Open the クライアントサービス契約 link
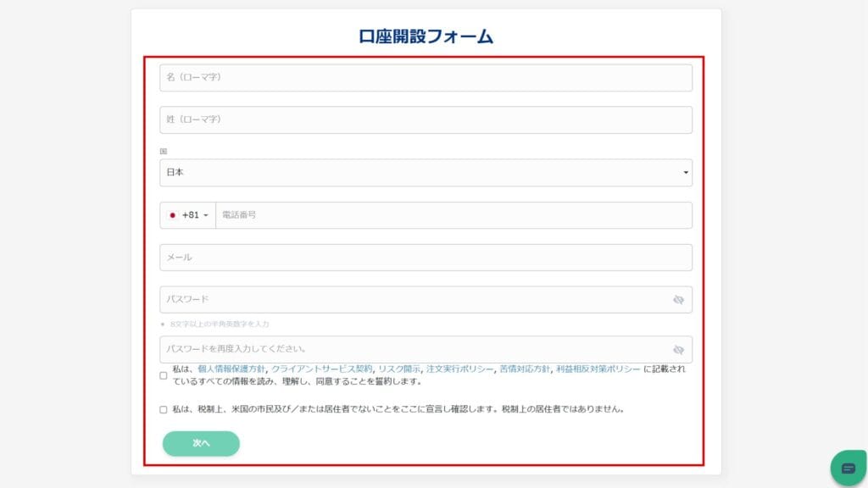 321,369
